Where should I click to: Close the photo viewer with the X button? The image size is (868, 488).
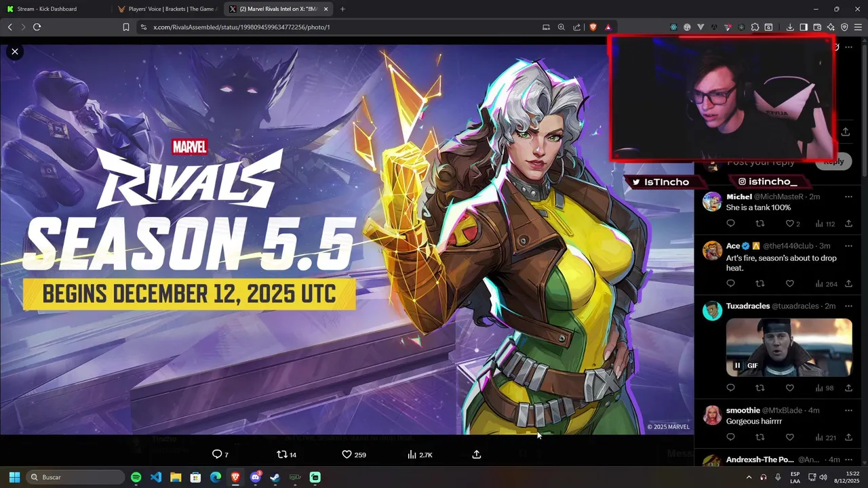14,52
